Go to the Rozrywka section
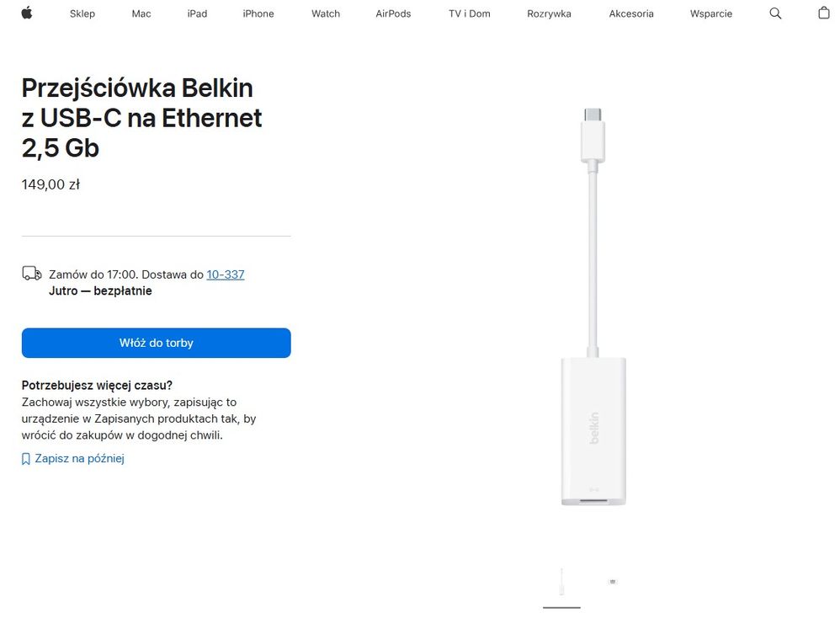 tap(549, 13)
